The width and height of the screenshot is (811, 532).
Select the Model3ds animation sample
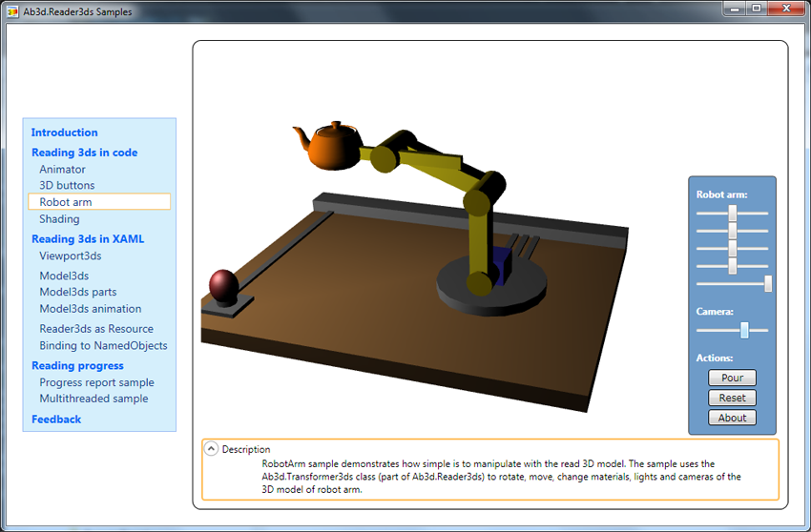(91, 309)
